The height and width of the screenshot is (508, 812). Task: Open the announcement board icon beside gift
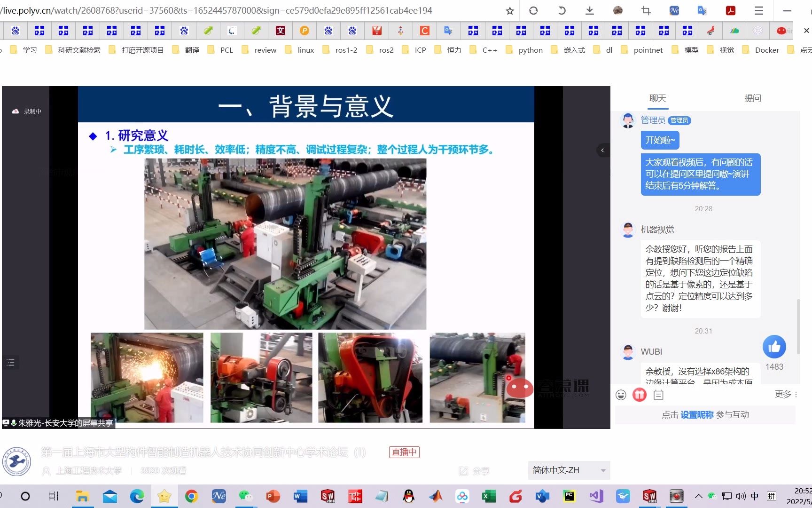pyautogui.click(x=658, y=395)
